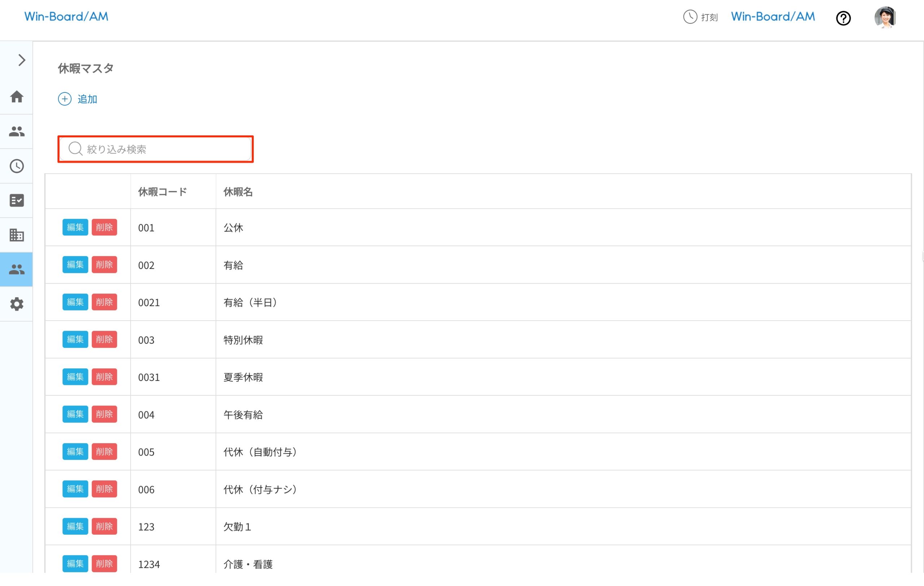Image resolution: width=924 pixels, height=586 pixels.
Task: Expand the sidebar with the chevron arrow
Action: pyautogui.click(x=22, y=60)
